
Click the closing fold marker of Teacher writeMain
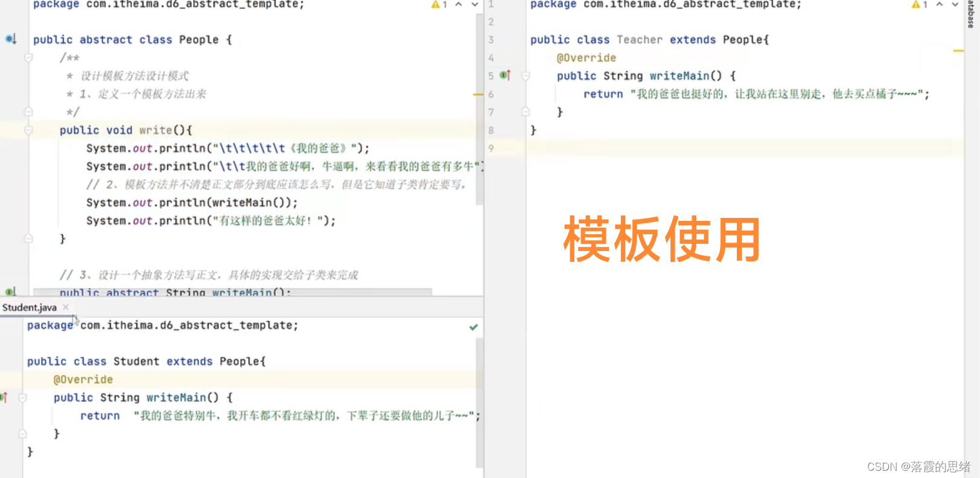[x=526, y=112]
